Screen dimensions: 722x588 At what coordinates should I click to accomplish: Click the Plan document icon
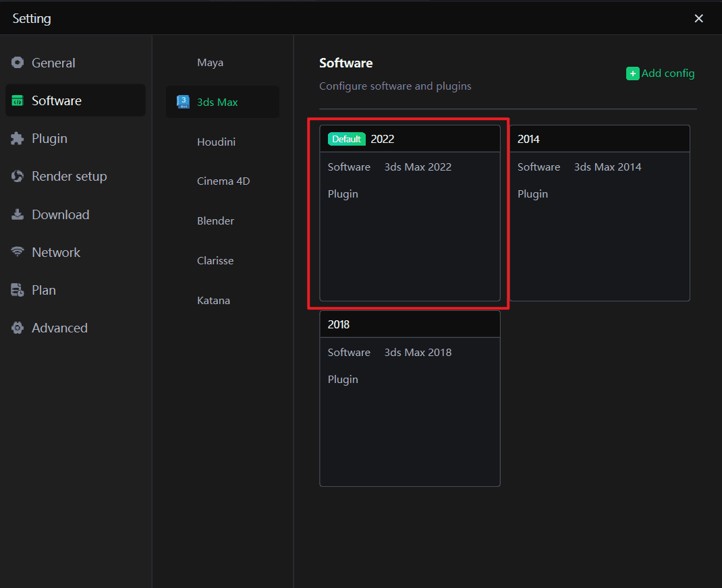click(18, 290)
